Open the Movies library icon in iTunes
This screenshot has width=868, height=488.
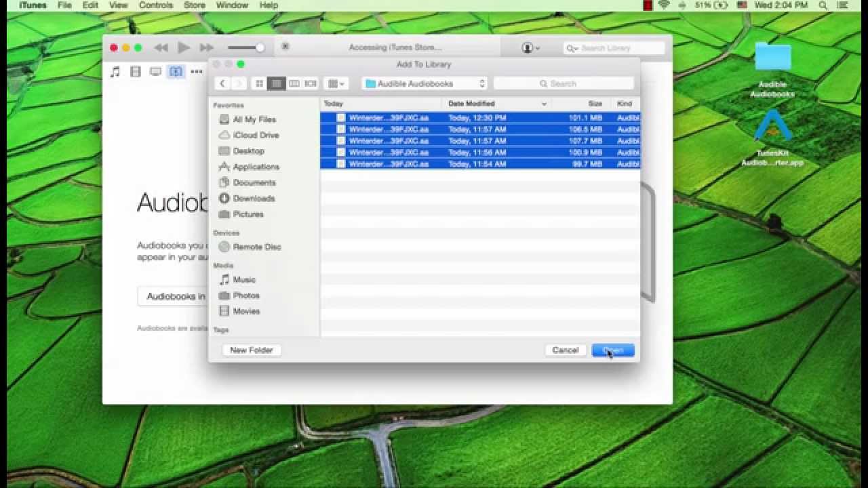[x=136, y=72]
